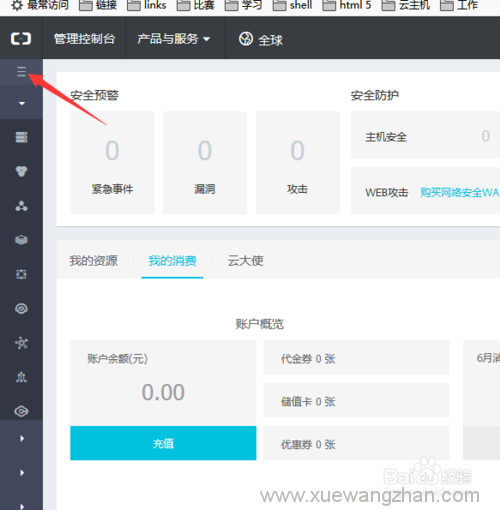Toggle the sidebar hamburger menu icon
The image size is (500, 510).
tap(21, 71)
